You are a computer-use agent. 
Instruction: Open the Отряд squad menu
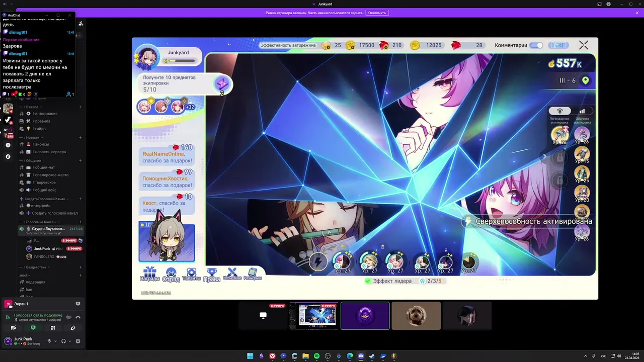click(171, 275)
